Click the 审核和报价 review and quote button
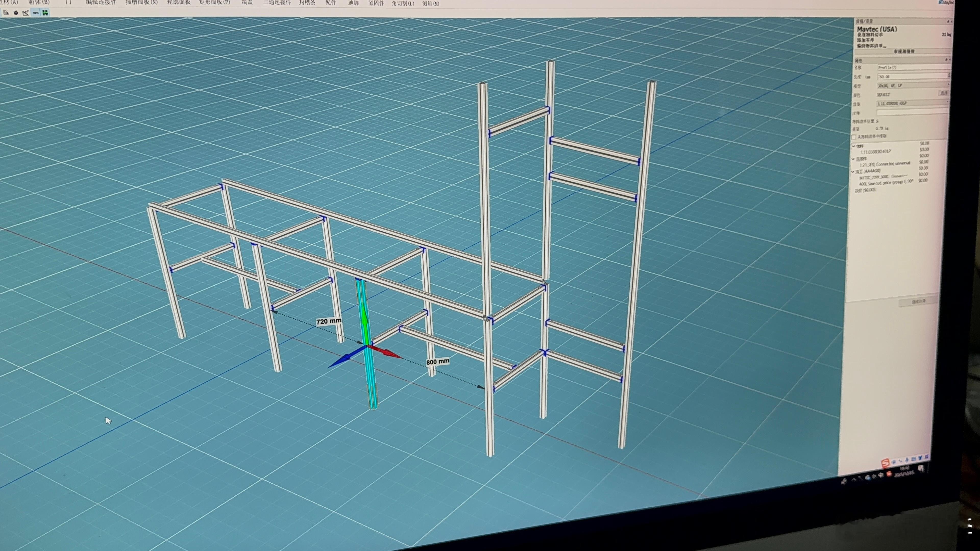The width and height of the screenshot is (980, 551). tap(904, 51)
